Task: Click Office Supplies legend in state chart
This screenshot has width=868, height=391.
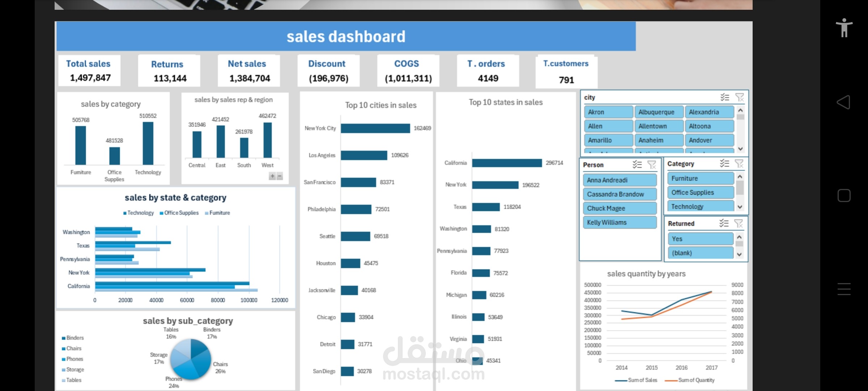Action: tap(179, 213)
